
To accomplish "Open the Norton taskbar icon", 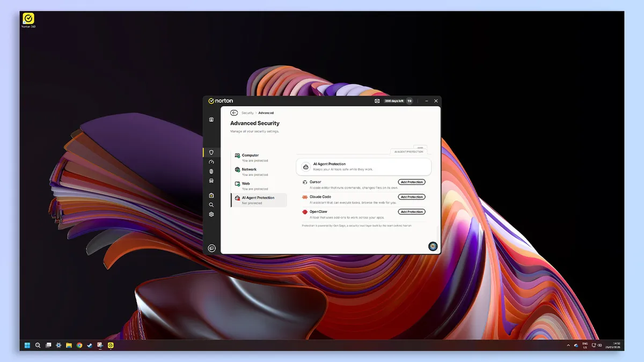I will coord(111,345).
